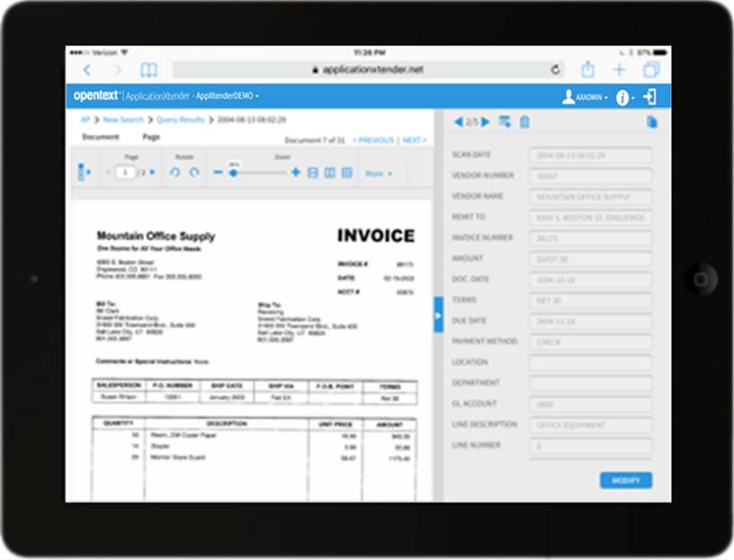Click the VENDOR NAME field
This screenshot has height=560, width=734.
click(x=591, y=197)
